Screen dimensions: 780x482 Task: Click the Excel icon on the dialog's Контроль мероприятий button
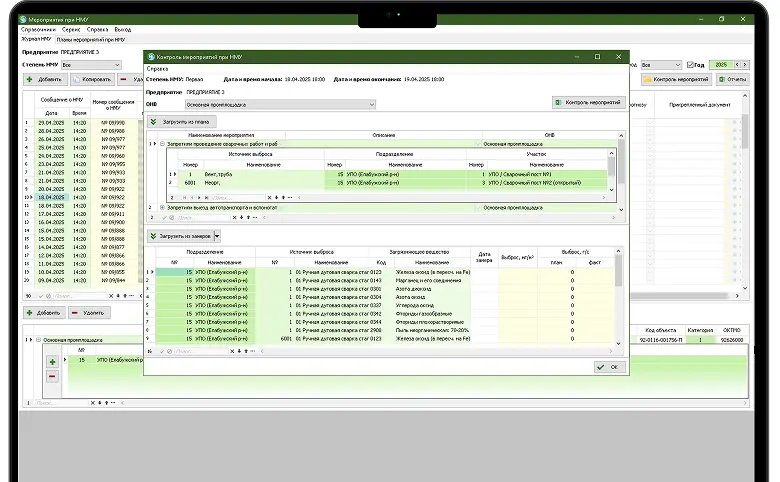[x=558, y=103]
